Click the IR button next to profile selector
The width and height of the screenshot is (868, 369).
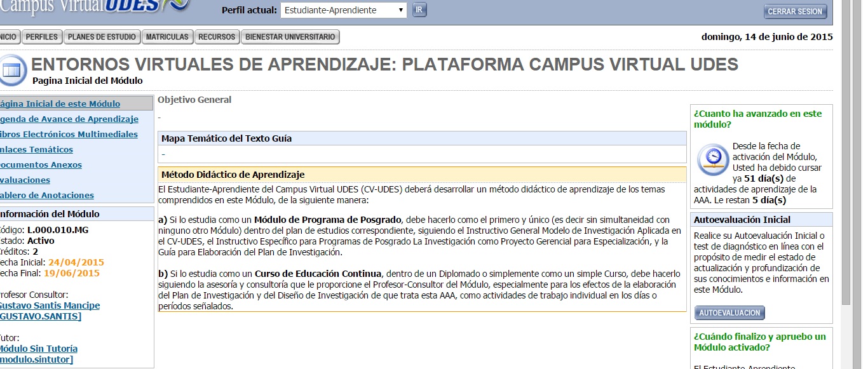[x=419, y=10]
